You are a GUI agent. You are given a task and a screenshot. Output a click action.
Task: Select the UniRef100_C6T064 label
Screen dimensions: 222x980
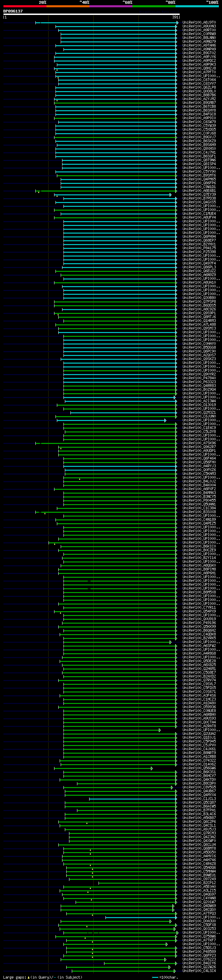[x=199, y=80]
